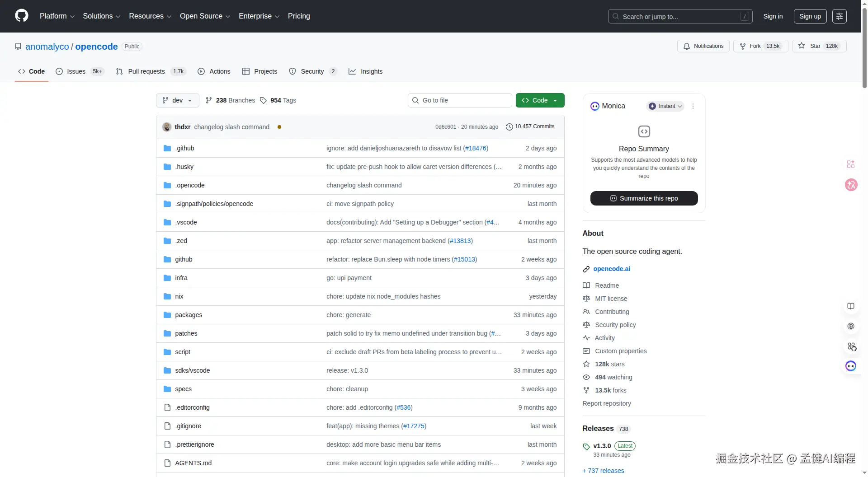Open the Monica extension icon on right edge
The height and width of the screenshot is (477, 868).
851,366
